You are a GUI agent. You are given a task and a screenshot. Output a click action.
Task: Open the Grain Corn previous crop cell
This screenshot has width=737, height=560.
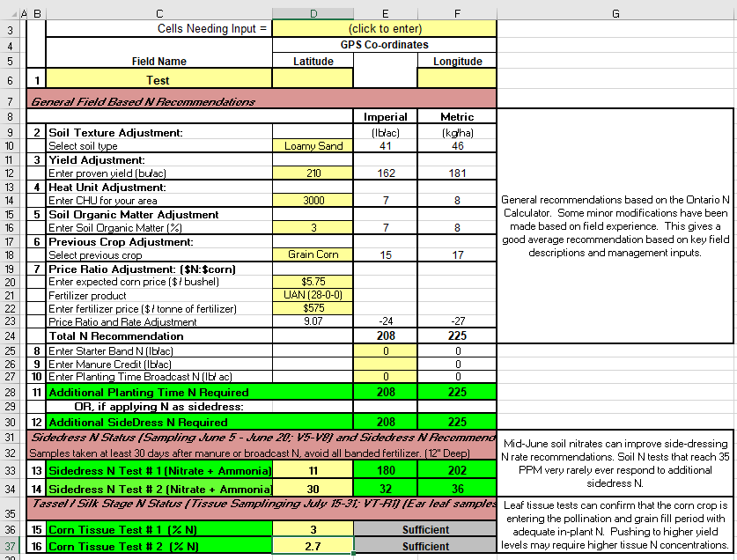pyautogui.click(x=313, y=254)
